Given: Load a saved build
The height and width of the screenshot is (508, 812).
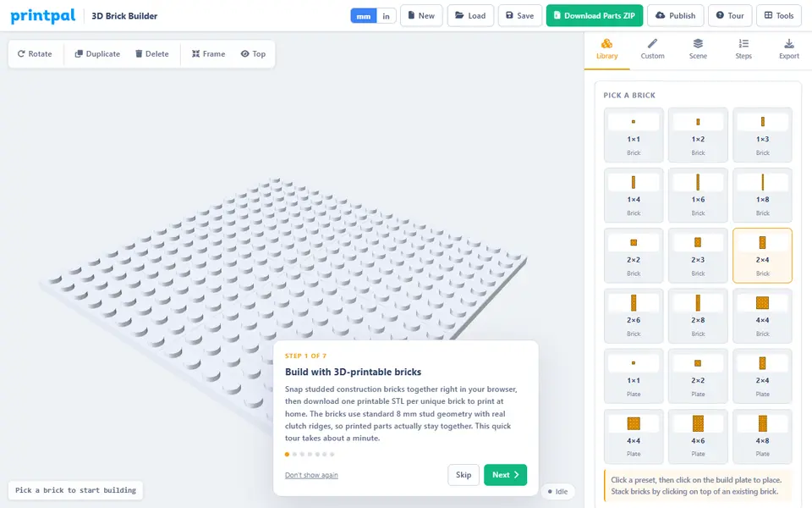Looking at the screenshot, I should [471, 15].
